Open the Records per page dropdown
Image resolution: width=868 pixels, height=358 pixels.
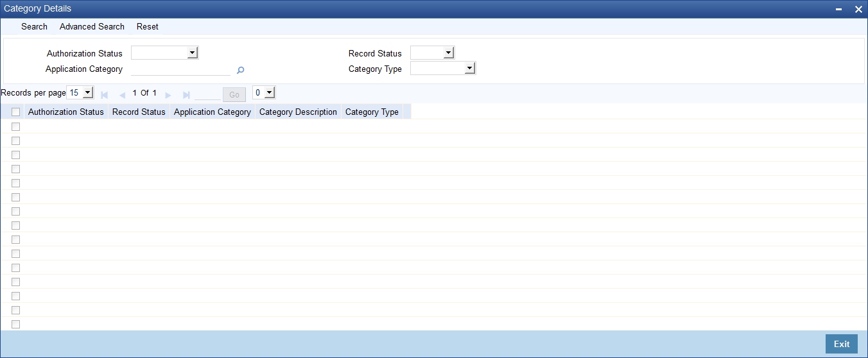coord(80,93)
